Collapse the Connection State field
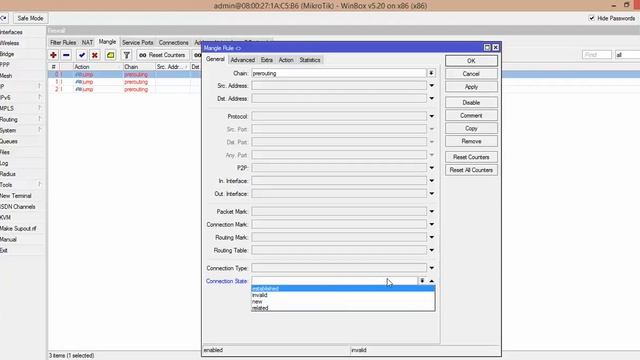This screenshot has width=640, height=360. (x=431, y=281)
